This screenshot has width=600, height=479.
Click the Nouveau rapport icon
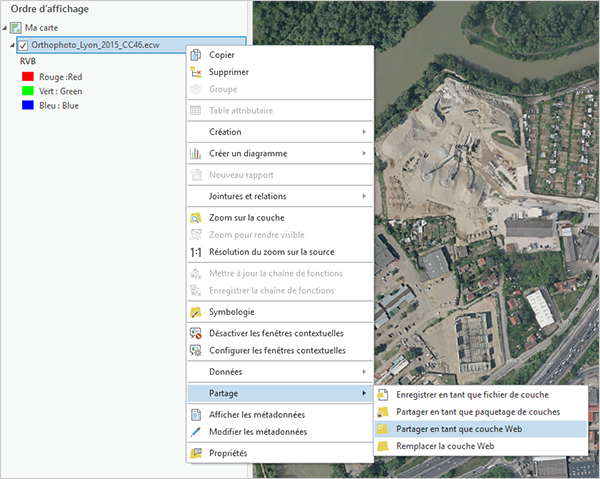pos(196,175)
